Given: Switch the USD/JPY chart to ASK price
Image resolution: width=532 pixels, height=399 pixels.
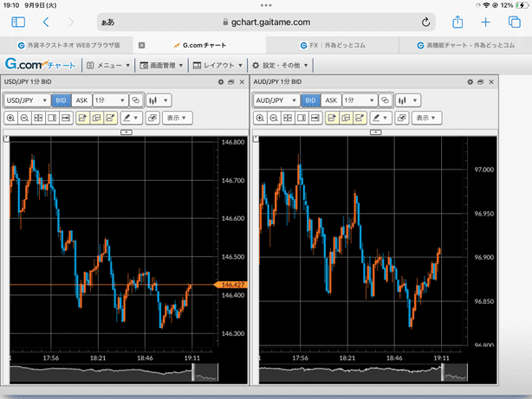Looking at the screenshot, I should (81, 100).
